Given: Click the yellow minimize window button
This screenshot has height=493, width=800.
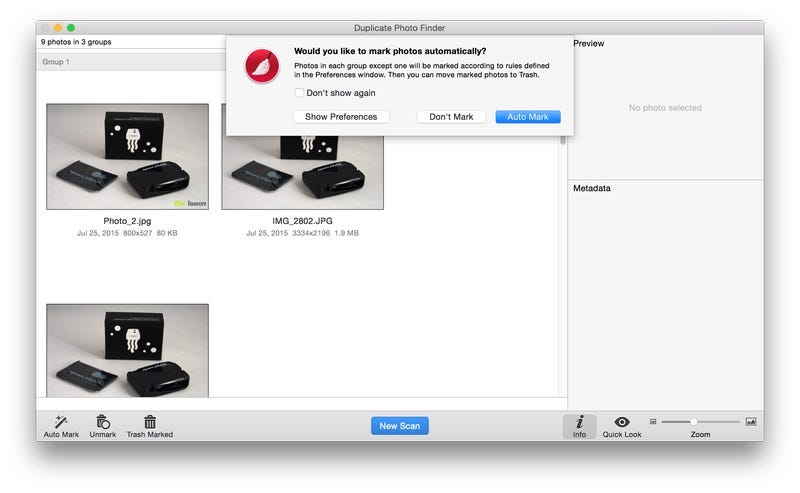Looking at the screenshot, I should [x=58, y=28].
